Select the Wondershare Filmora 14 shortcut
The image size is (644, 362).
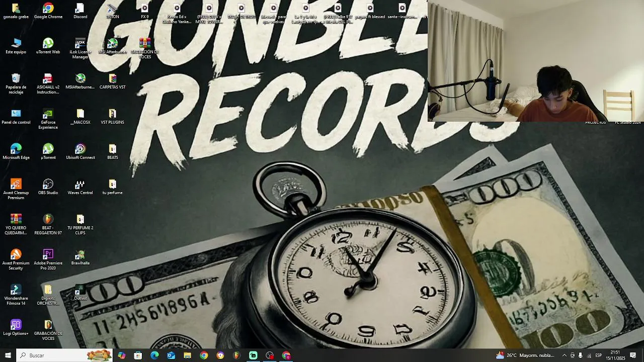tap(16, 295)
